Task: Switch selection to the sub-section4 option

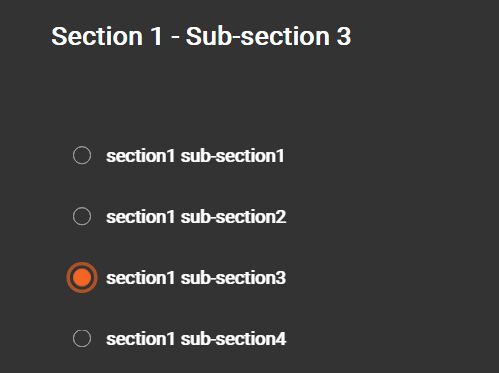Action: (x=82, y=339)
